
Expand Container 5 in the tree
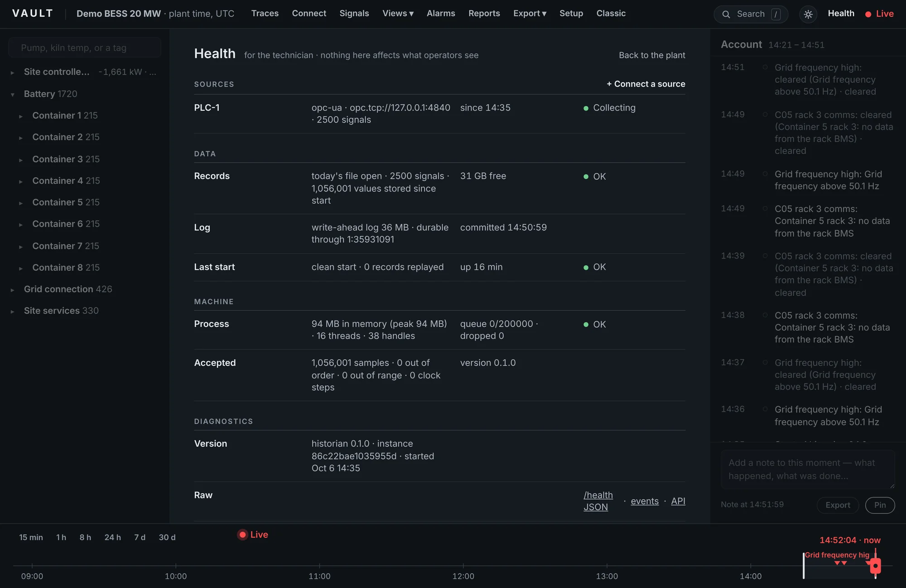click(x=20, y=203)
